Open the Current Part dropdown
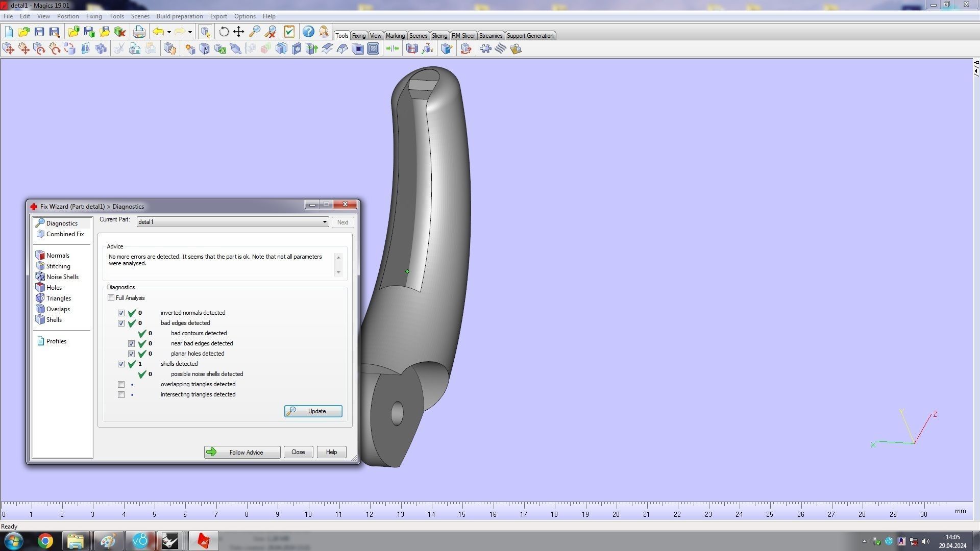Image resolution: width=980 pixels, height=551 pixels. 324,222
